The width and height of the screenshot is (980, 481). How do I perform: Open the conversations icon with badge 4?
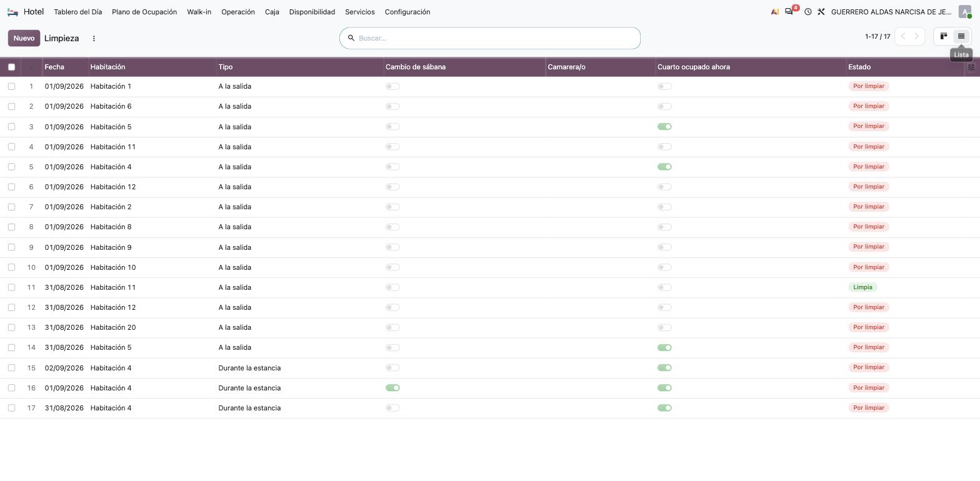pos(789,12)
